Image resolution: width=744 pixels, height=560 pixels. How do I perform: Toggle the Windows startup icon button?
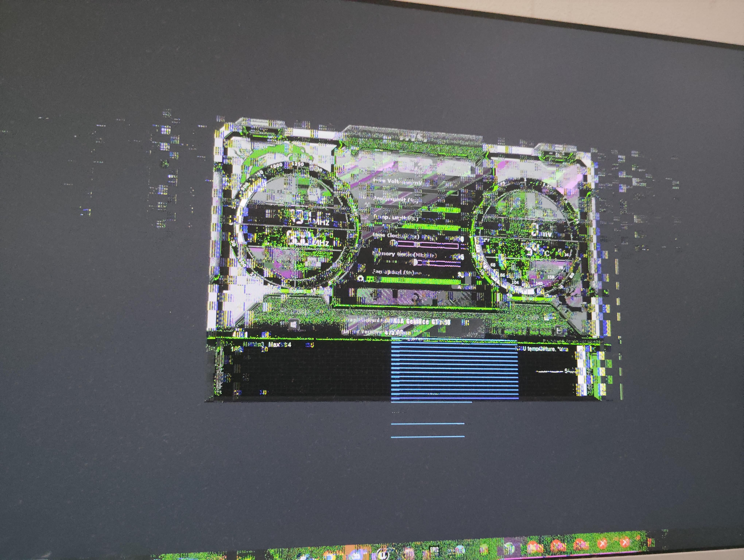tap(294, 324)
